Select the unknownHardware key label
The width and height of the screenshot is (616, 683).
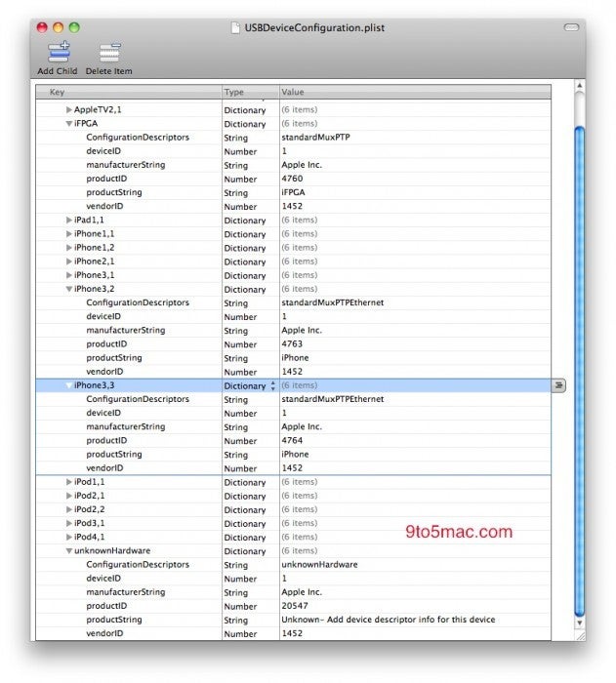(112, 551)
